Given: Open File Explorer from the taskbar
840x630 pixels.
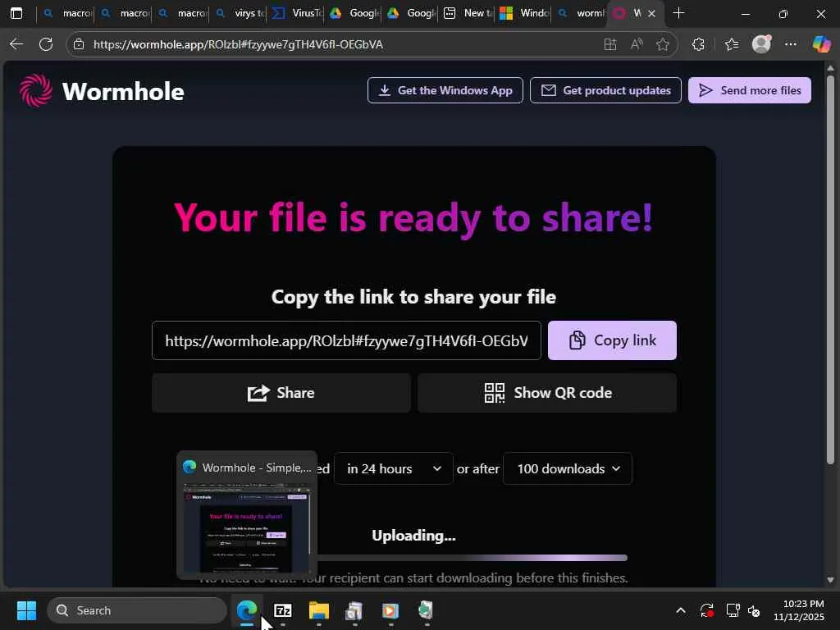Looking at the screenshot, I should coord(319,610).
